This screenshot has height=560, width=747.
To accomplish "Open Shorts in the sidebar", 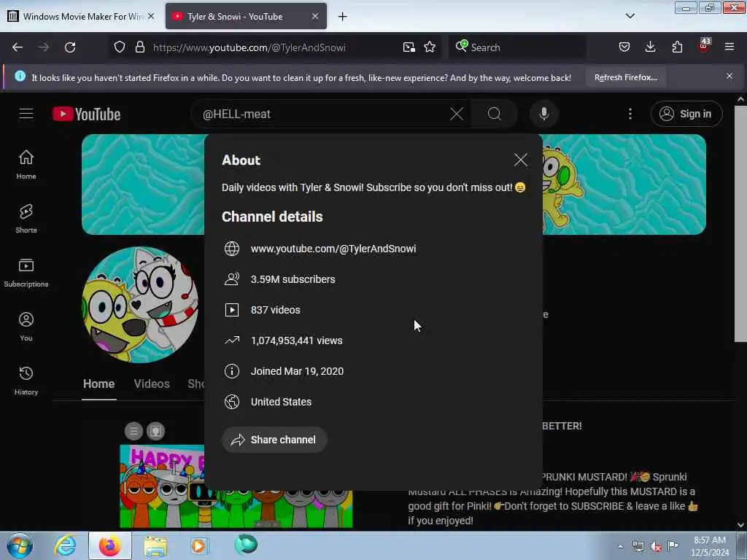I will pos(26,219).
